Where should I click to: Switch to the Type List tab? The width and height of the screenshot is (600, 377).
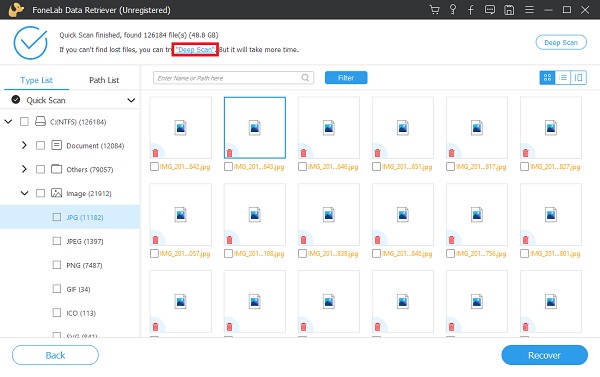pyautogui.click(x=36, y=80)
